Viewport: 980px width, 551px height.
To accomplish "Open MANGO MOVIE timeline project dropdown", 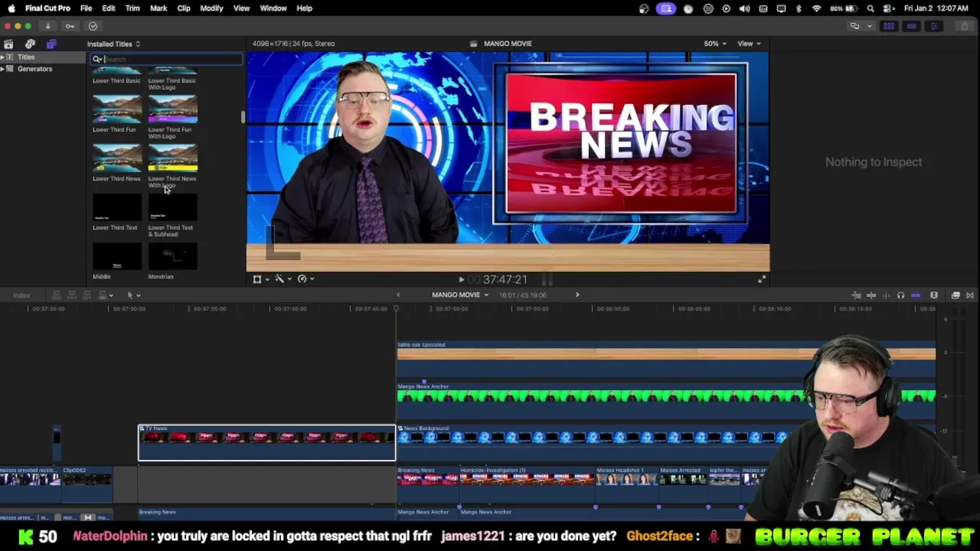I will tap(459, 295).
